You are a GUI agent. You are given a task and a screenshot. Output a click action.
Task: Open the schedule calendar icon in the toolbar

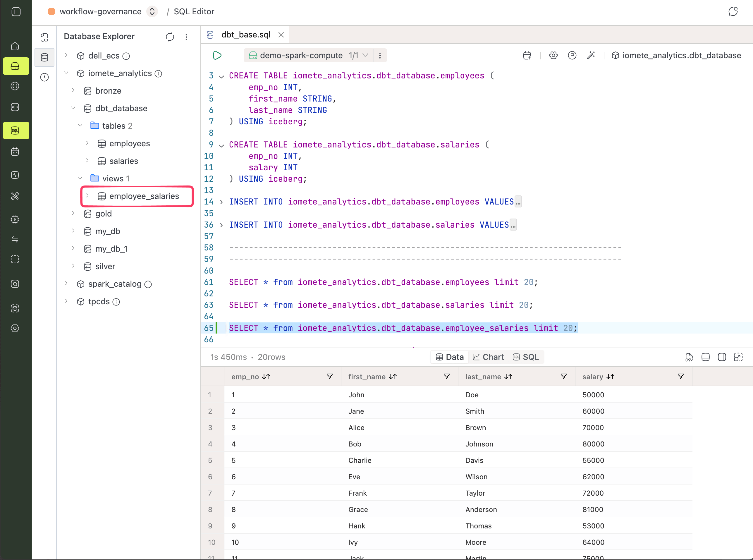[x=527, y=55]
